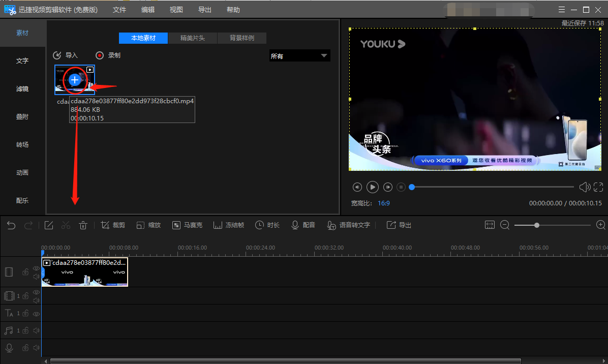The height and width of the screenshot is (364, 608).
Task: Step to next frame in preview
Action: (388, 187)
